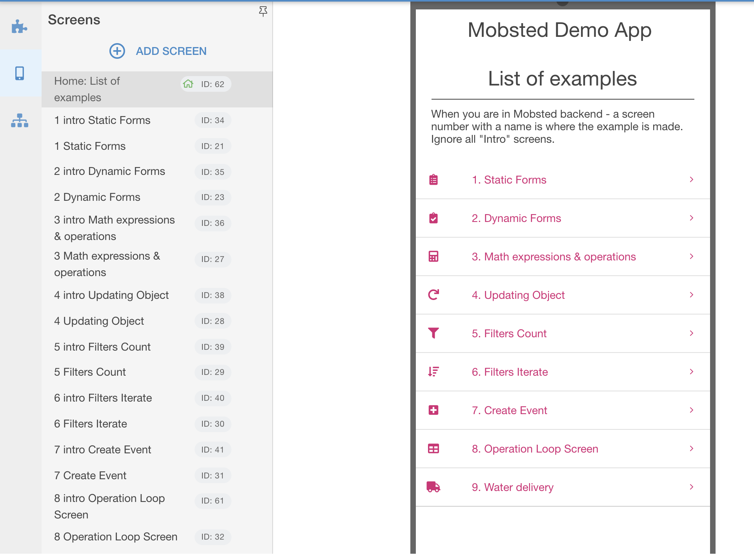This screenshot has width=754, height=560.
Task: Click the calculator icon for Math expressions
Action: [x=433, y=256]
